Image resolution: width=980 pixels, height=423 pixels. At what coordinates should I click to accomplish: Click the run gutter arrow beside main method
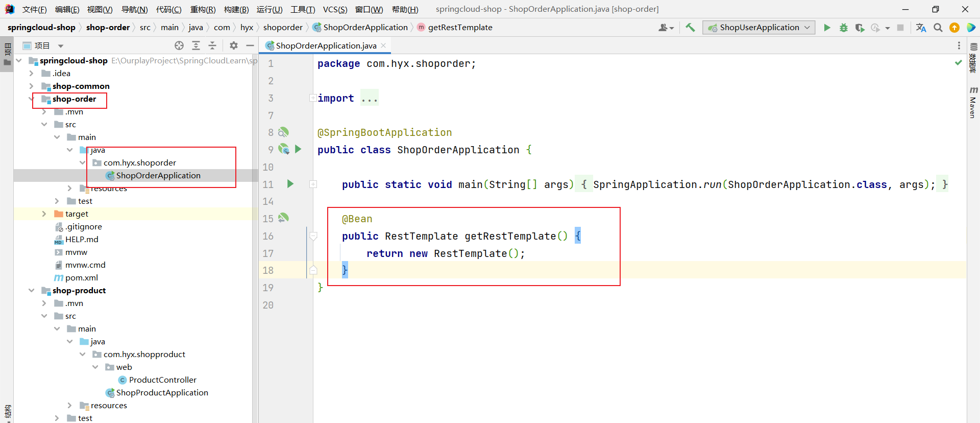[290, 184]
